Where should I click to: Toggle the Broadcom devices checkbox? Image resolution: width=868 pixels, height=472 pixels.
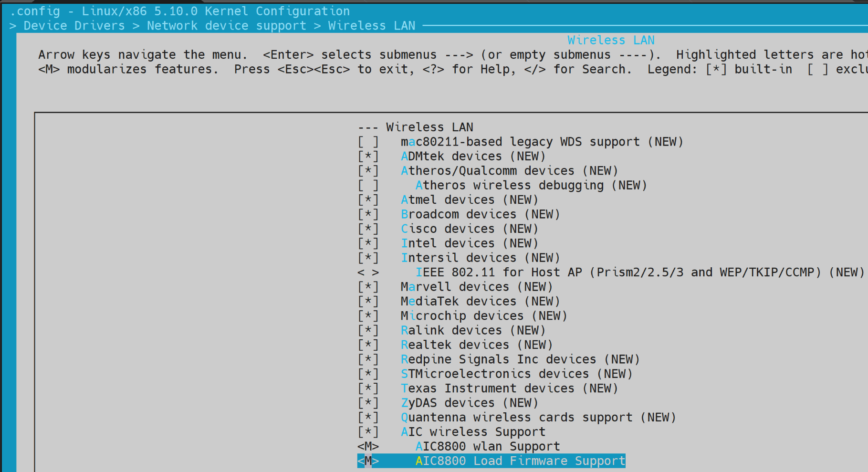(x=368, y=214)
